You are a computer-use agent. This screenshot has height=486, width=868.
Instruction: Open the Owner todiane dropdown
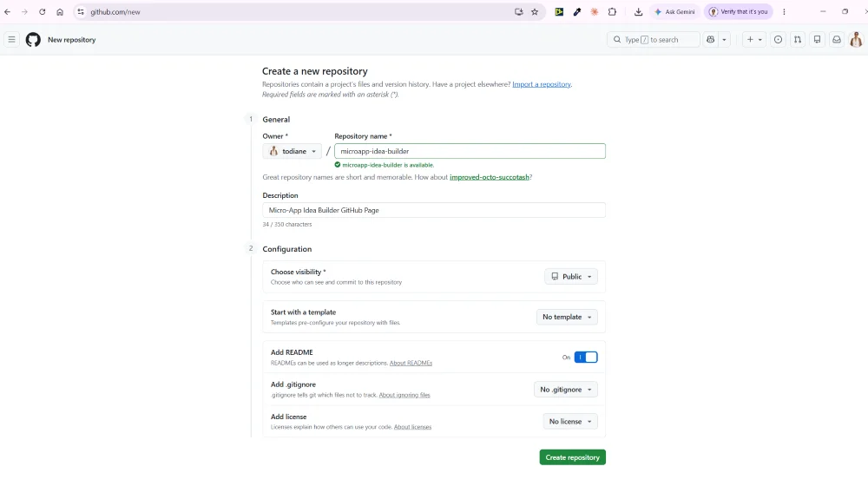coord(293,151)
